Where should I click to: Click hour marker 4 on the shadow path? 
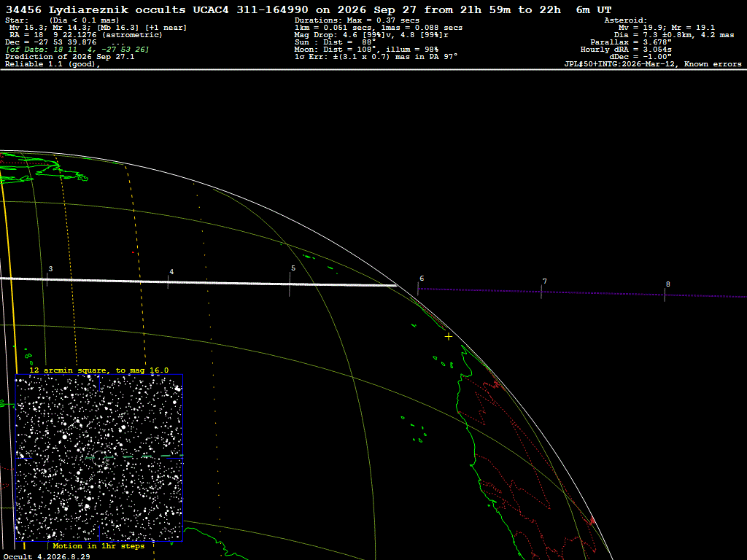click(x=171, y=272)
